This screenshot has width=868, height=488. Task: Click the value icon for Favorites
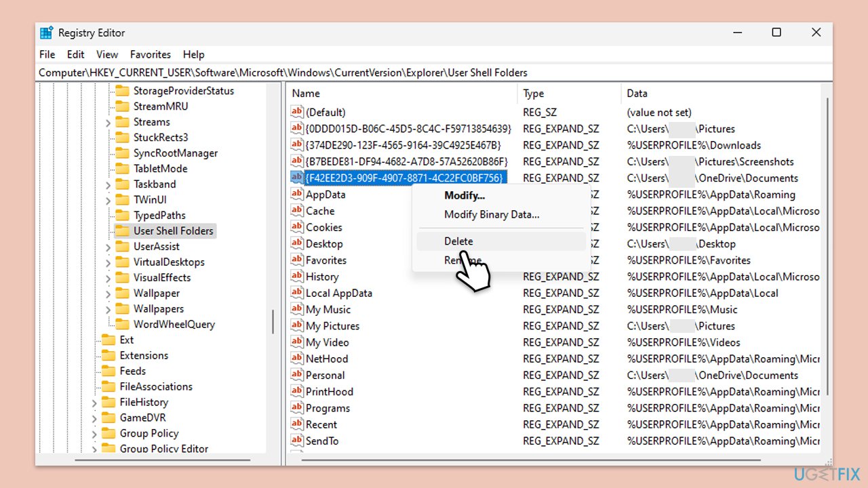point(297,260)
